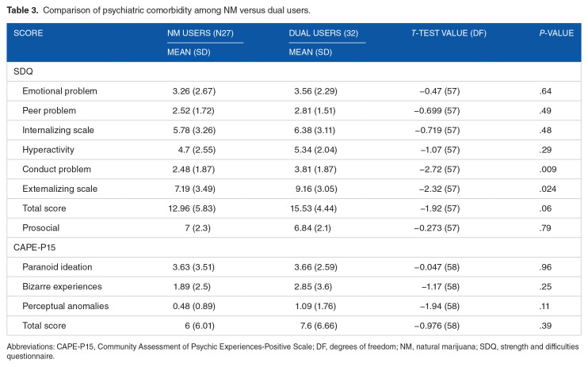Screen dimensions: 588x367
Task: Click the P-VALUE column header
Action: (x=553, y=35)
